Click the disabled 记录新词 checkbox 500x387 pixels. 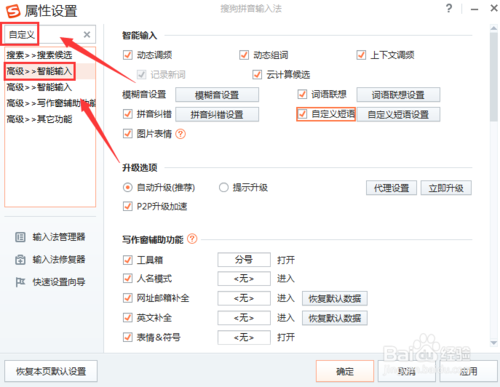click(x=142, y=75)
